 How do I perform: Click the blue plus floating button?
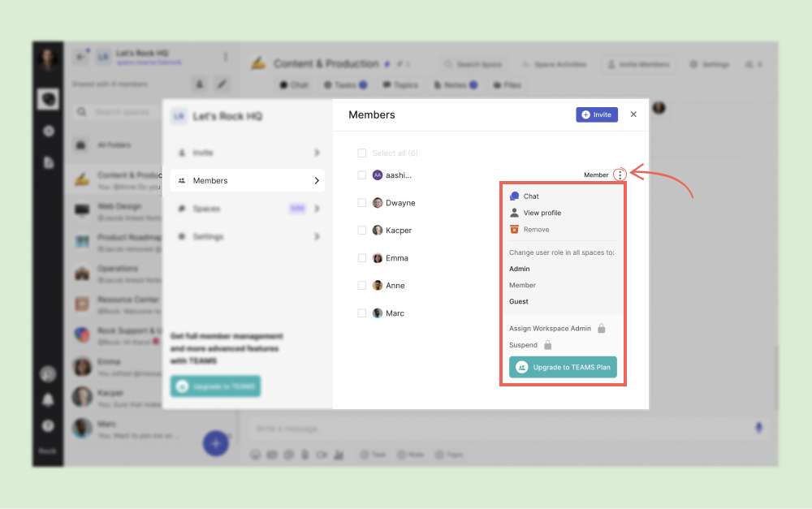(x=215, y=443)
